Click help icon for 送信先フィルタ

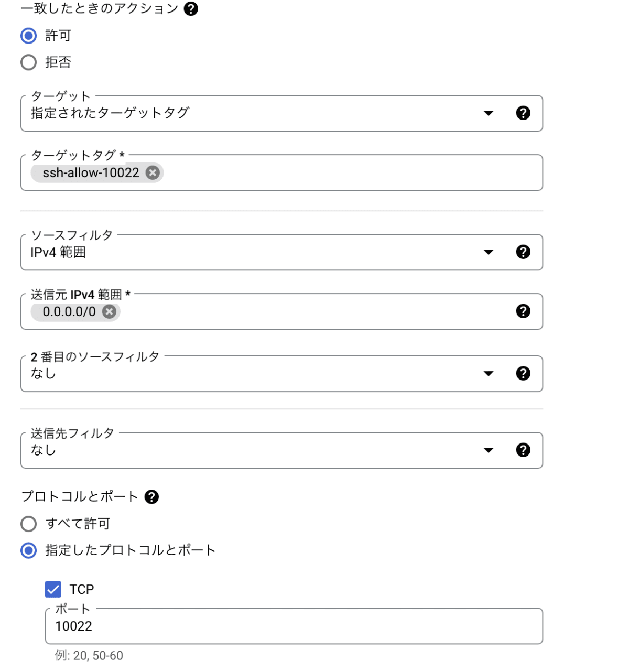pyautogui.click(x=523, y=450)
